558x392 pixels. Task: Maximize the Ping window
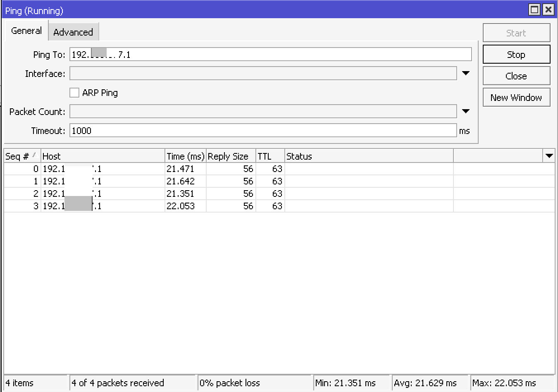click(x=534, y=10)
